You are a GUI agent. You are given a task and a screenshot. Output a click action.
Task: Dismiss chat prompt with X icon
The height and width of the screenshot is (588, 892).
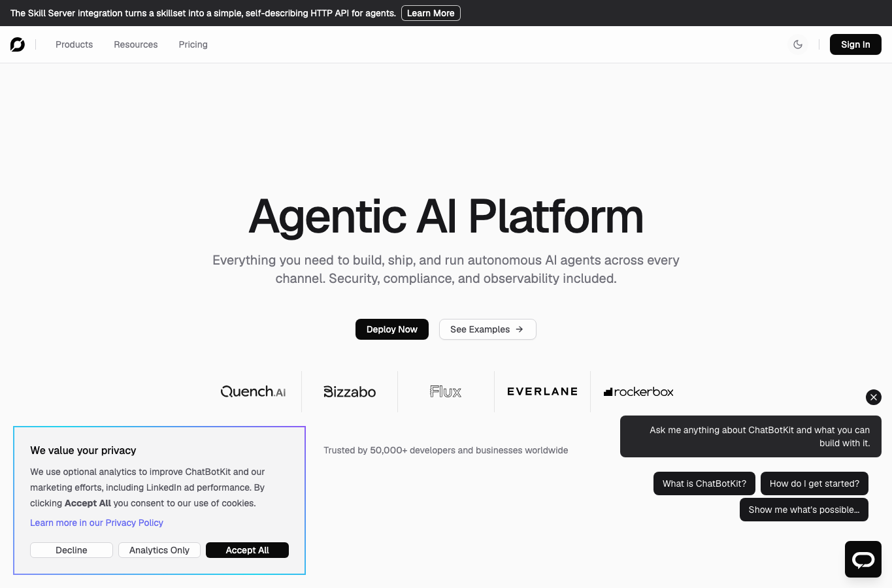click(874, 397)
